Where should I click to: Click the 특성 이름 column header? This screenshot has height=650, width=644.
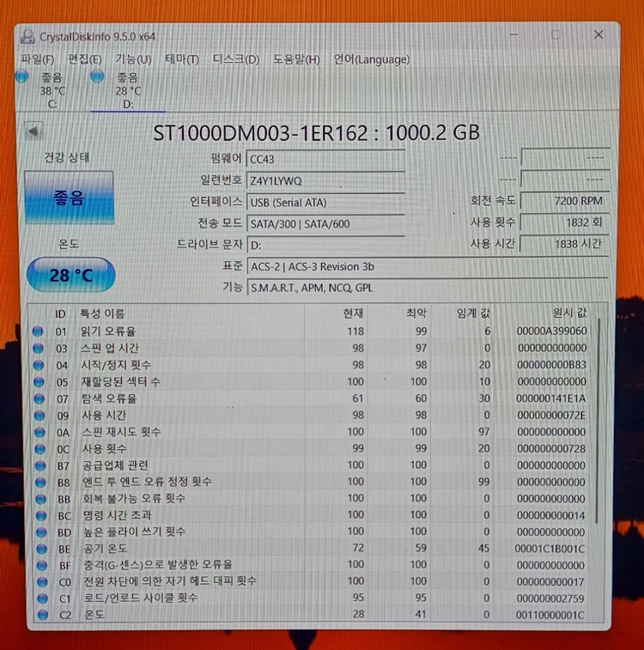(x=102, y=313)
